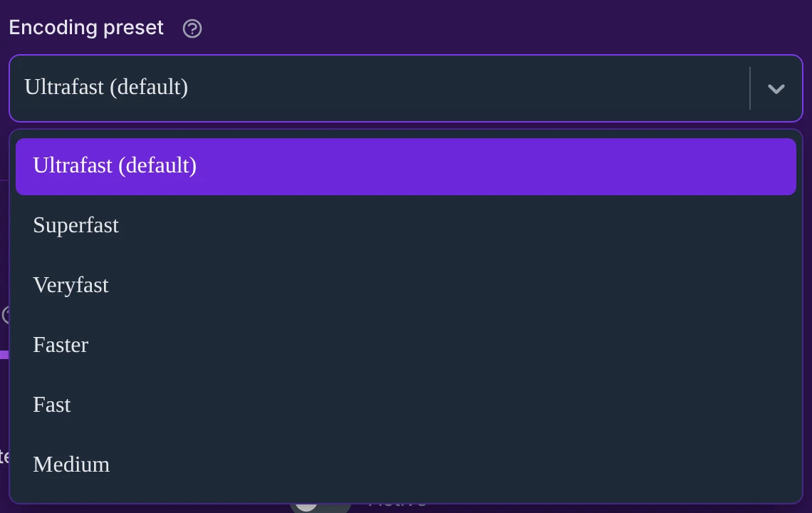Click the partial help icon at left edge
Image resolution: width=812 pixels, height=513 pixels.
click(x=5, y=314)
